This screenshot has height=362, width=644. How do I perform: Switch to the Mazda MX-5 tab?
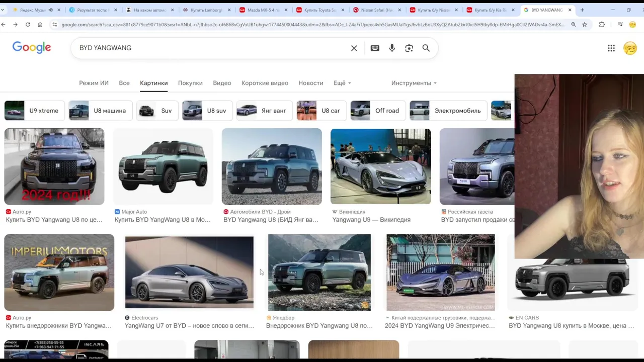click(x=263, y=10)
